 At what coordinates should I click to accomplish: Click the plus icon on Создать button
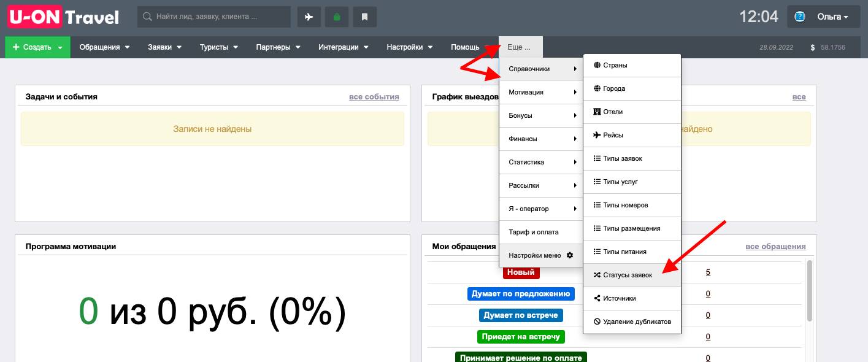tap(16, 47)
